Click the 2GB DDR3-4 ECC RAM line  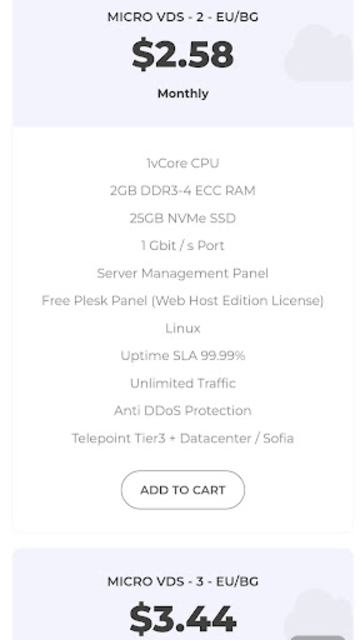182,191
